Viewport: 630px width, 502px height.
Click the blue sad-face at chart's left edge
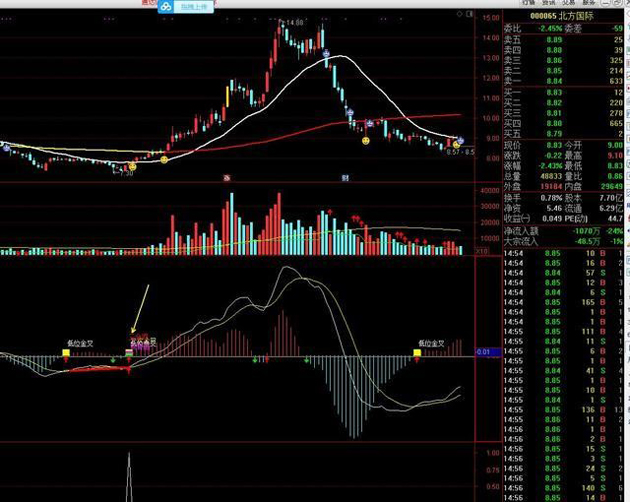coord(6,148)
